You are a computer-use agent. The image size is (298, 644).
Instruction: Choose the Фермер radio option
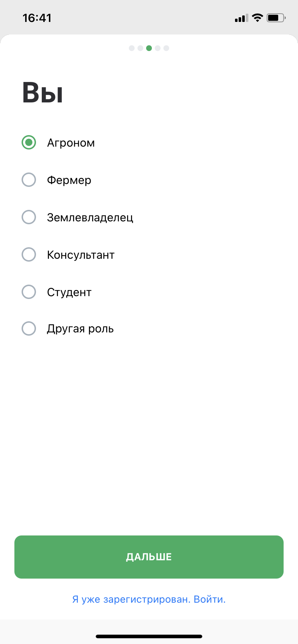pos(29,180)
